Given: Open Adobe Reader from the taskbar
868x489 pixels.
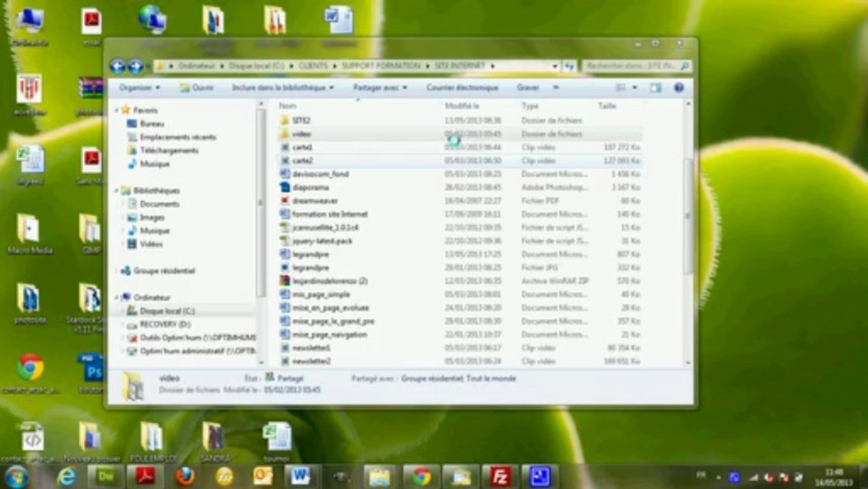Looking at the screenshot, I should point(145,477).
